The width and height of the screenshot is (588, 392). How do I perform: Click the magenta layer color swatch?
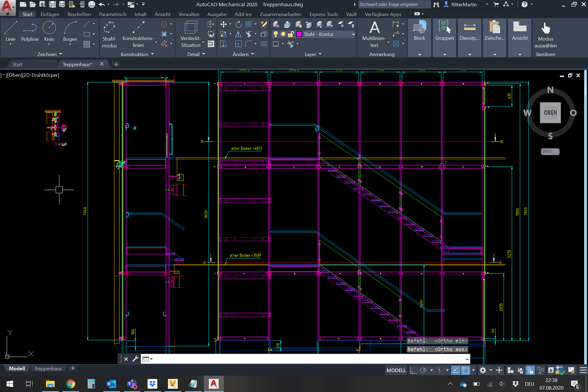299,34
